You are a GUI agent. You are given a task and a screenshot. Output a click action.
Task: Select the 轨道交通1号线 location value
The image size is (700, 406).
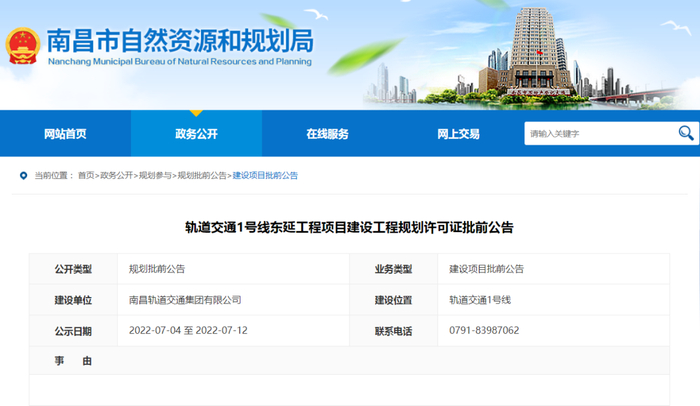pyautogui.click(x=480, y=300)
